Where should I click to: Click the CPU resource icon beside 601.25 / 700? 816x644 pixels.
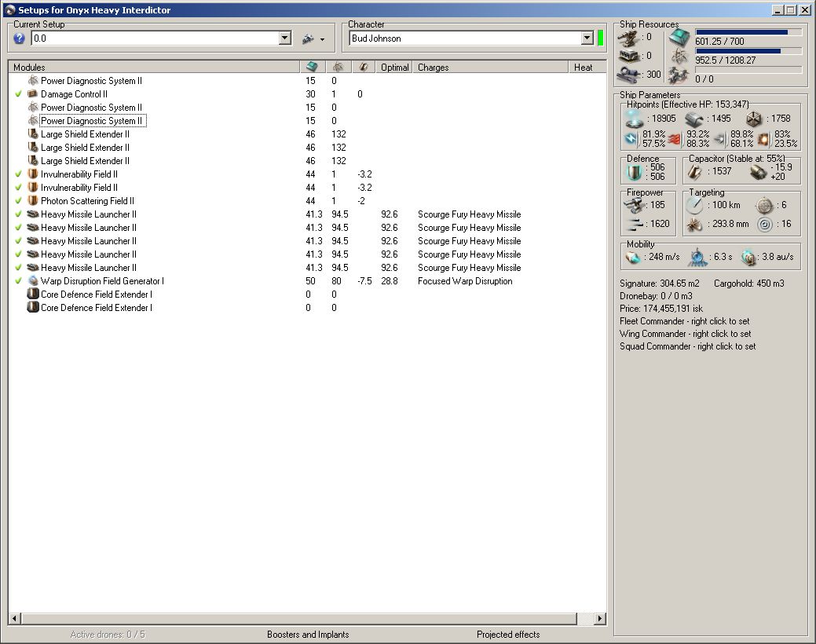coord(679,38)
